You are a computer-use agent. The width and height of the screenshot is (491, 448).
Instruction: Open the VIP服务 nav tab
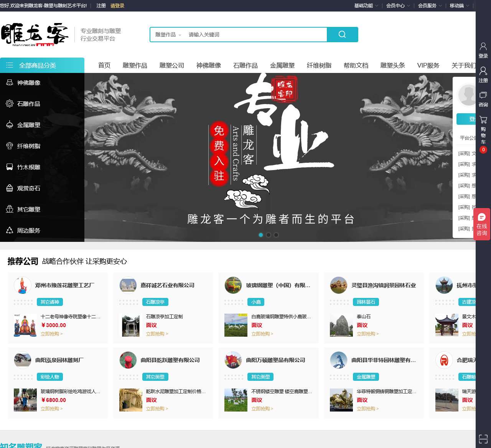pyautogui.click(x=428, y=65)
